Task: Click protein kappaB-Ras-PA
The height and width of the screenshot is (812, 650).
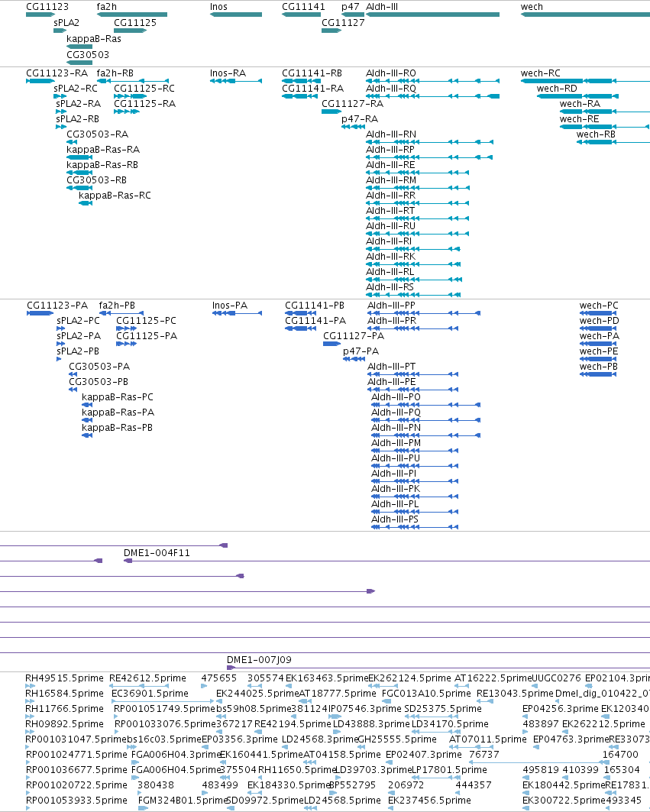Action: click(88, 420)
